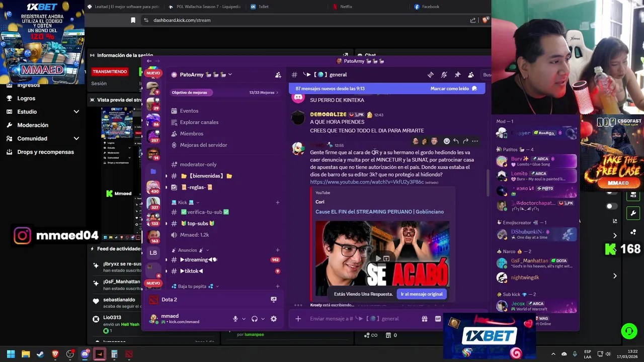Open headphone output options chevron
The width and height of the screenshot is (644, 362).
[263, 319]
